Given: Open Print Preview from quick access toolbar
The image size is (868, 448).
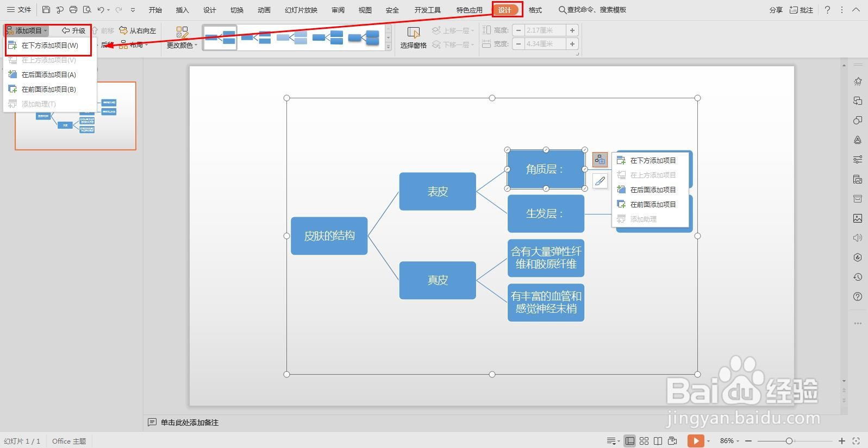Looking at the screenshot, I should coord(87,10).
